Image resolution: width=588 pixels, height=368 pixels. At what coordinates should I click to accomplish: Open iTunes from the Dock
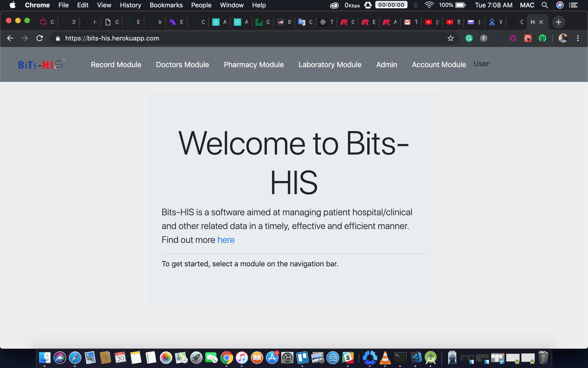(x=242, y=358)
